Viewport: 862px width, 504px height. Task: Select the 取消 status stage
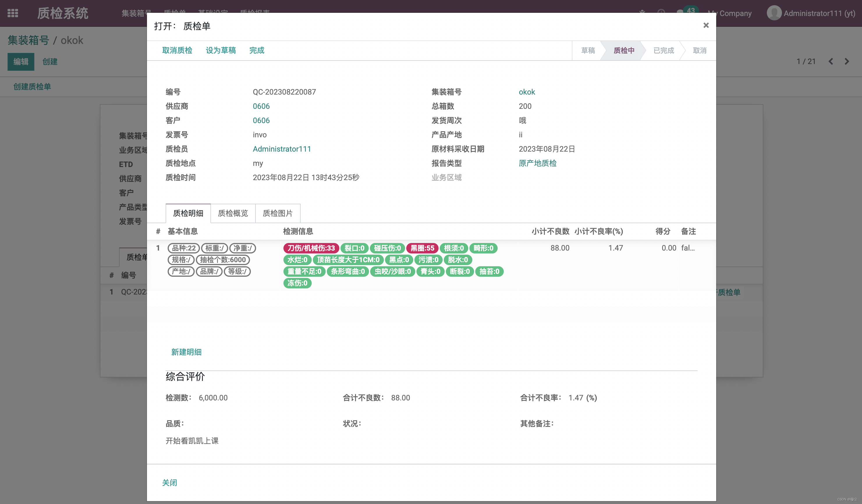click(699, 51)
